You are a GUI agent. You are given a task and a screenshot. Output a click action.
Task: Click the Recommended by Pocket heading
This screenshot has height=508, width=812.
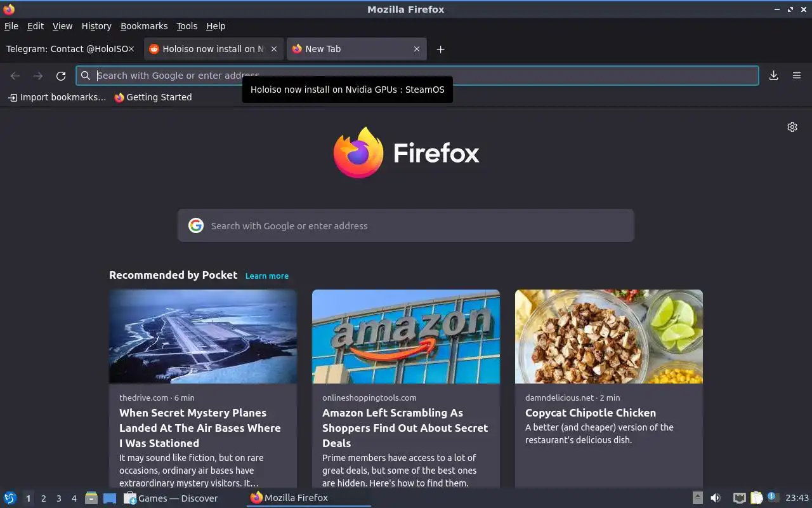click(x=173, y=275)
